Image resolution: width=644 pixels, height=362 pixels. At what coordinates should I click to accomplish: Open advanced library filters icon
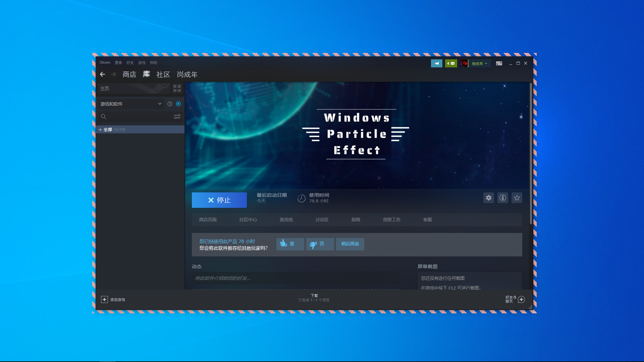pos(176,117)
